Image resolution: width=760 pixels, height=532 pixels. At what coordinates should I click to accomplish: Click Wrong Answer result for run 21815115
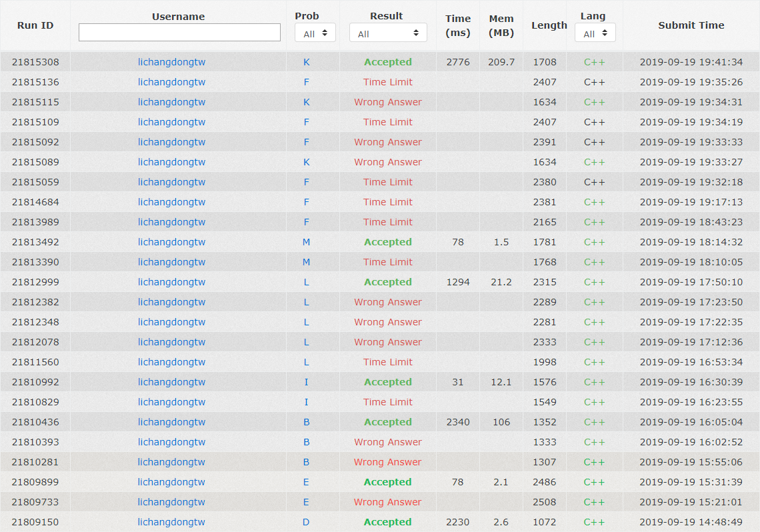(x=388, y=102)
